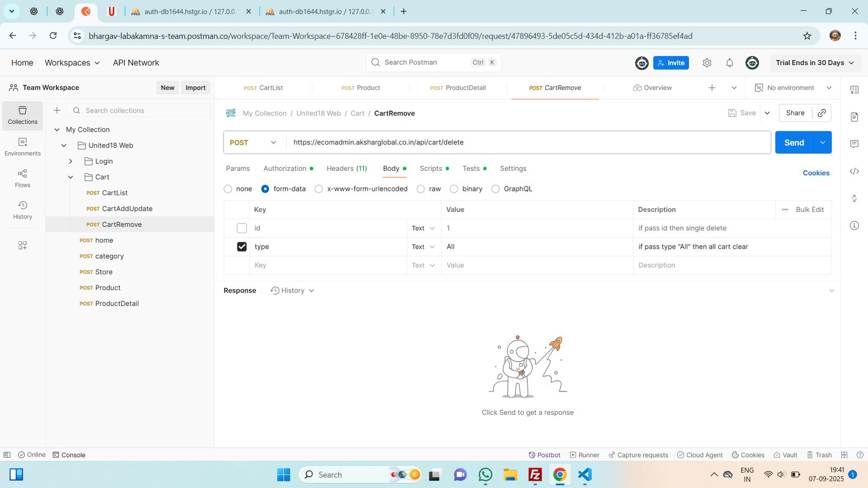This screenshot has width=868, height=488.
Task: Open the response History dropdown
Action: [293, 291]
